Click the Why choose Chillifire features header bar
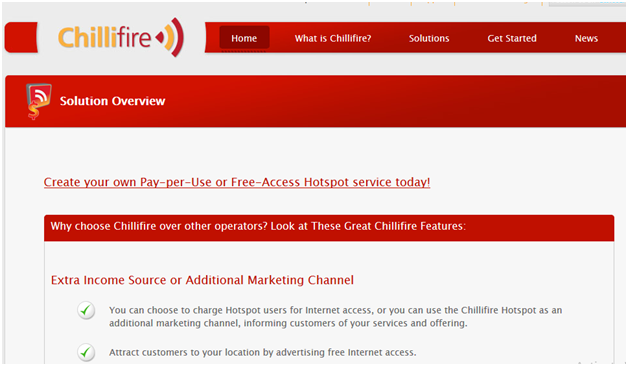 329,227
